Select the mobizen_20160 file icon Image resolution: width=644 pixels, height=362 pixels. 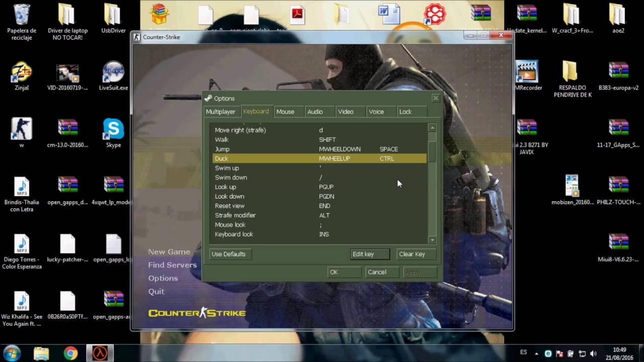click(572, 187)
